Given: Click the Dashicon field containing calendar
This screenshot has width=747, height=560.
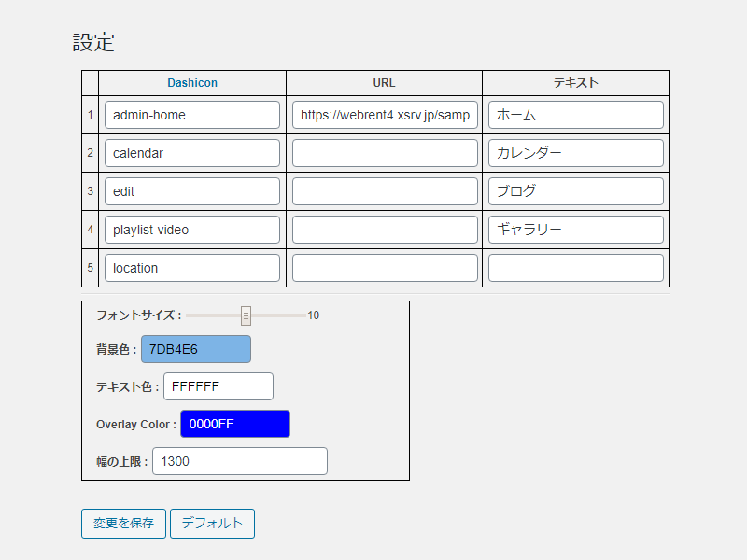Looking at the screenshot, I should point(192,153).
